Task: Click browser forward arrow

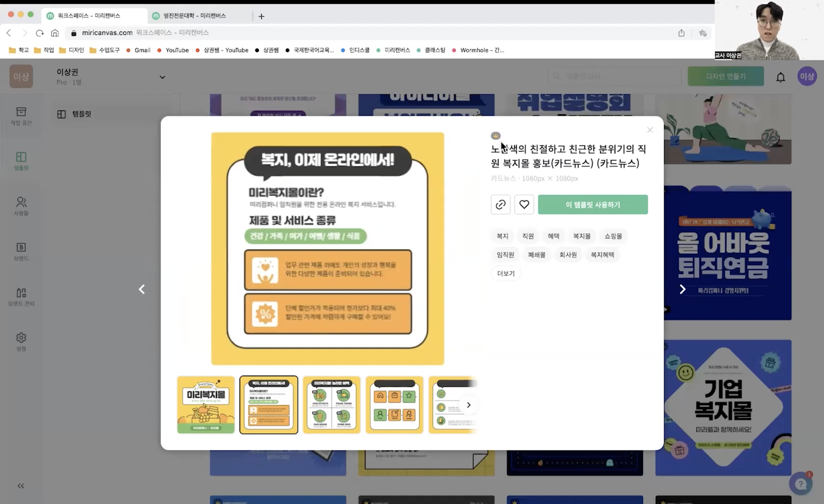Action: pyautogui.click(x=25, y=33)
